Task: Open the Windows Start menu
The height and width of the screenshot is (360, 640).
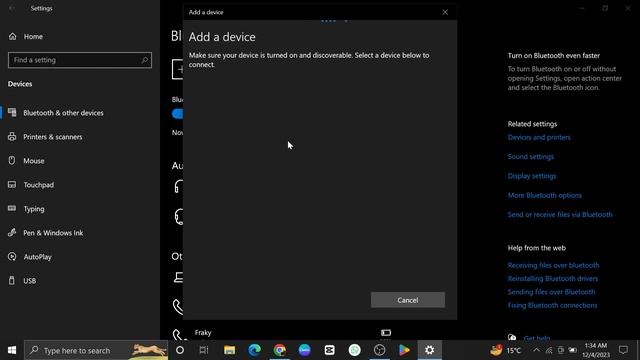Action: (12, 350)
